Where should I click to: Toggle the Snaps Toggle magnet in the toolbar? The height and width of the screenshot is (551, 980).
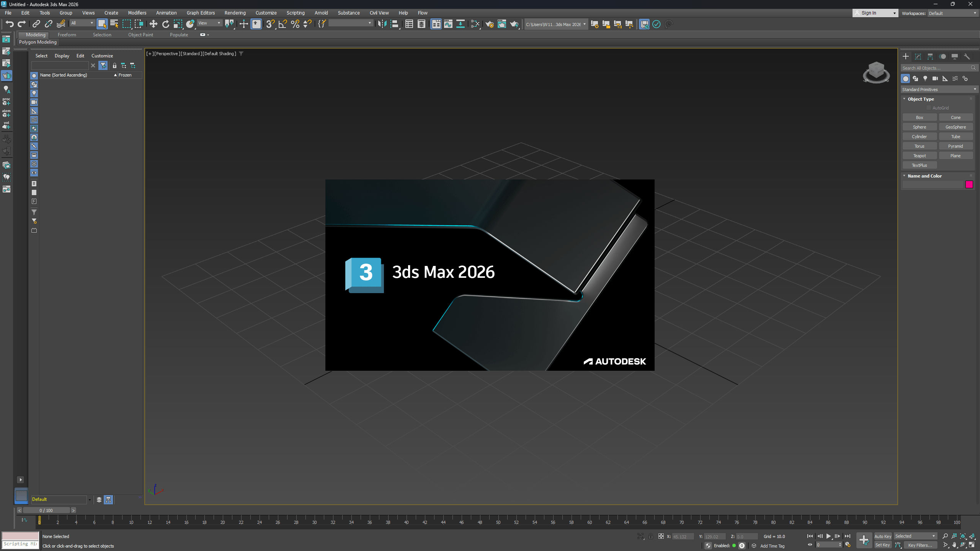tap(271, 24)
